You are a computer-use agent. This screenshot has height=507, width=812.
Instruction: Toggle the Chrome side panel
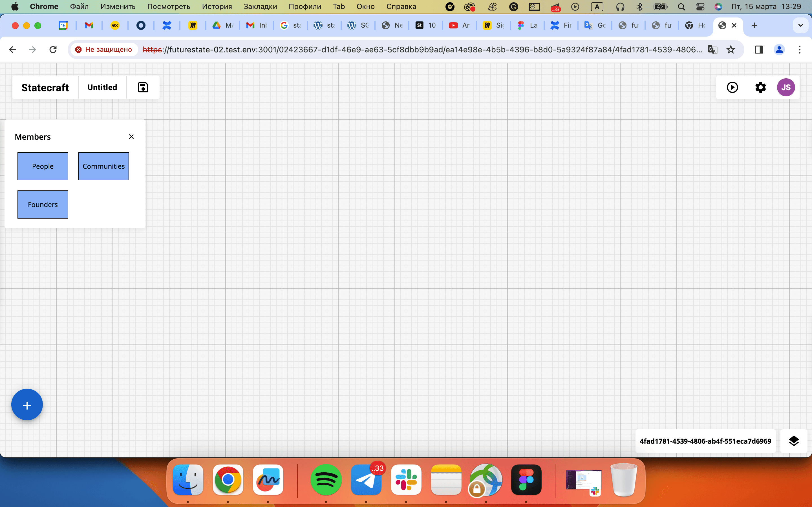click(759, 50)
